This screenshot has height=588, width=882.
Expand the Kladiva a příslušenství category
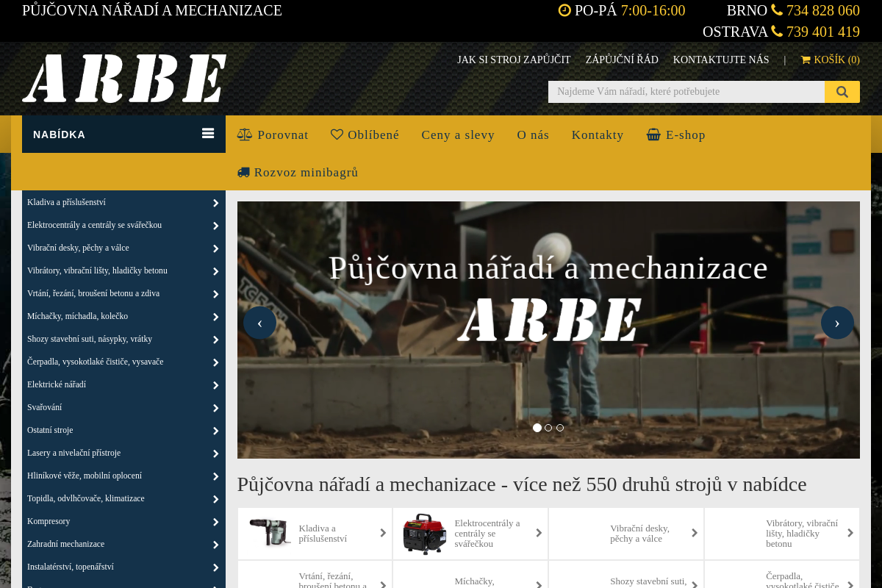point(215,202)
